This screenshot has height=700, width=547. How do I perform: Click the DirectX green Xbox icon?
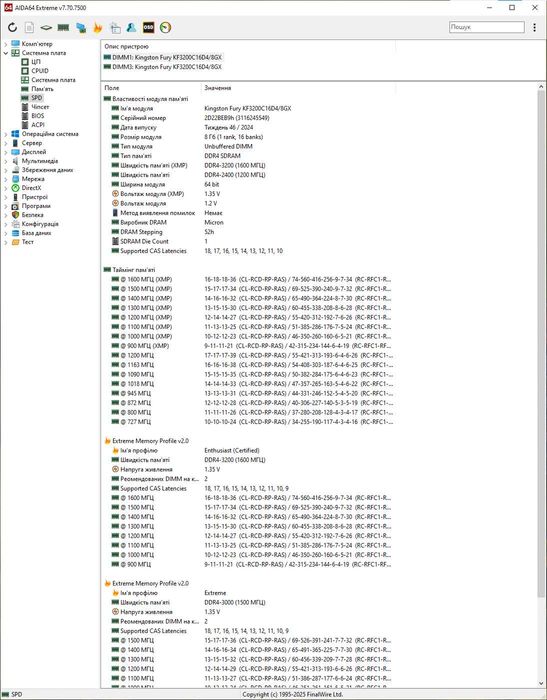16,188
